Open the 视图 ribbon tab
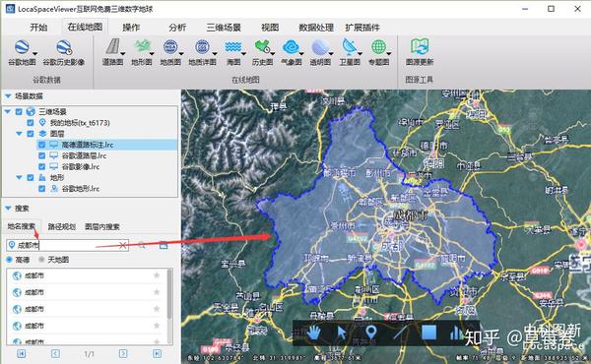This screenshot has height=364, width=591. 270,28
